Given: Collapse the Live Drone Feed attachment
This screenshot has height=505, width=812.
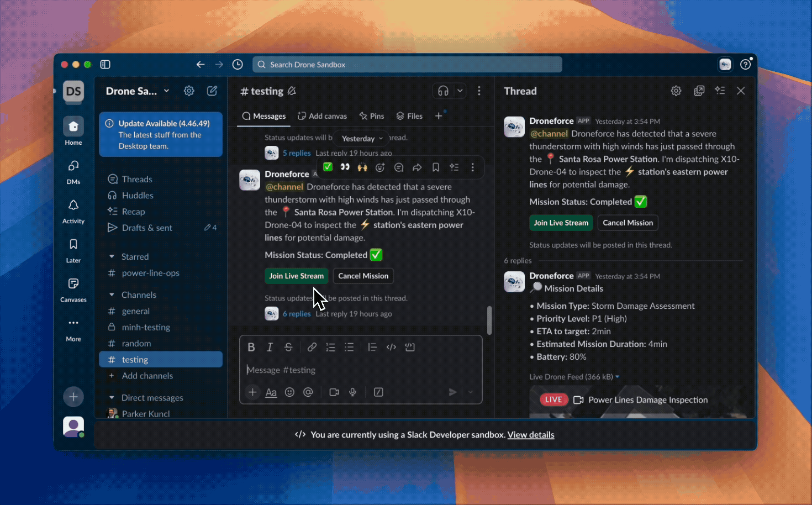Looking at the screenshot, I should (618, 377).
